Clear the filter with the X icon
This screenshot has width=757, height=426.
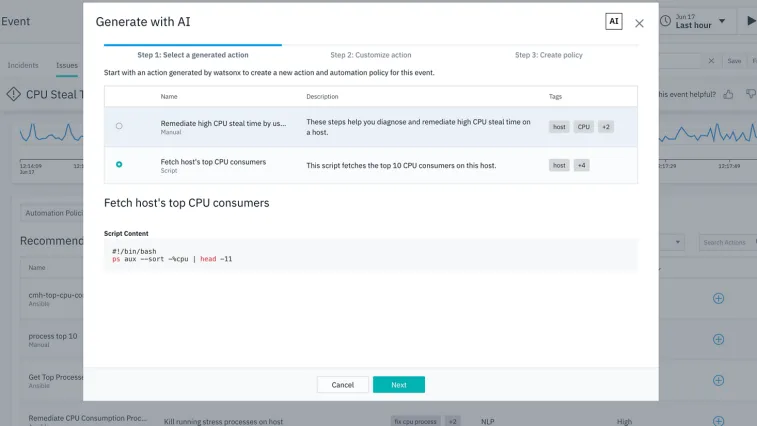click(x=711, y=61)
